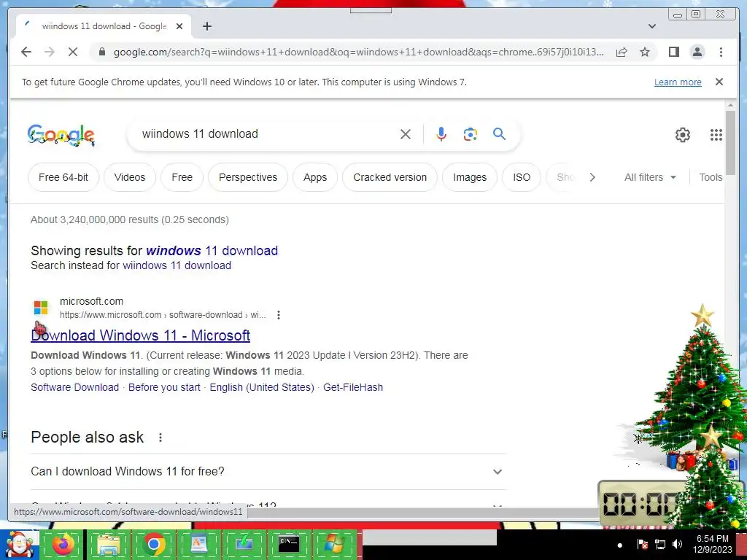747x560 pixels.
Task: Dismiss the Chrome updates notification bar
Action: click(x=719, y=82)
